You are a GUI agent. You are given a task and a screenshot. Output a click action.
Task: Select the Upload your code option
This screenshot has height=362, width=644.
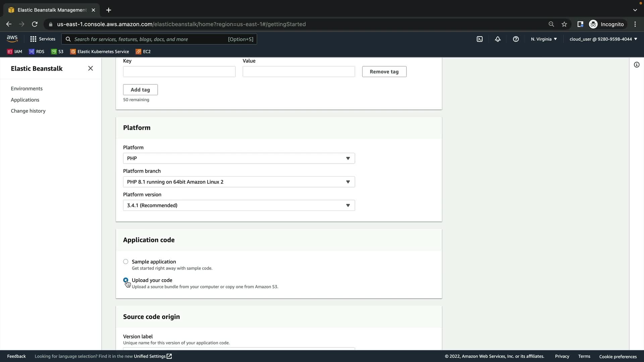tap(126, 280)
